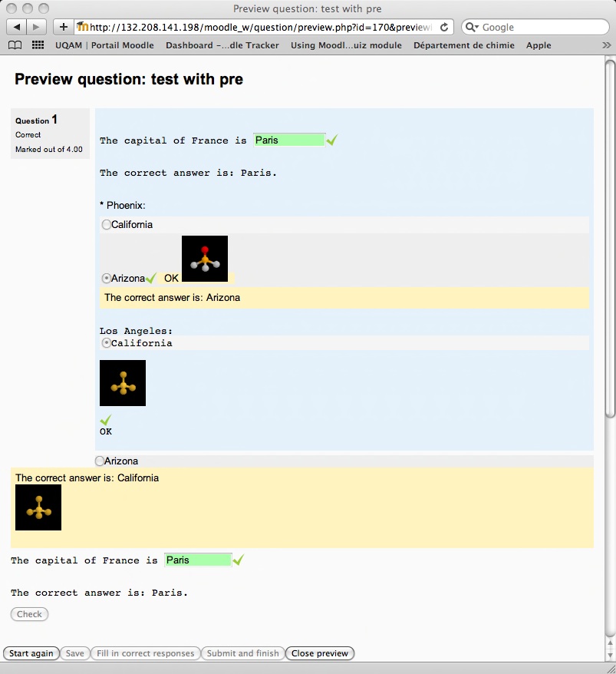Click the Moodle favicon in address bar

click(x=83, y=27)
